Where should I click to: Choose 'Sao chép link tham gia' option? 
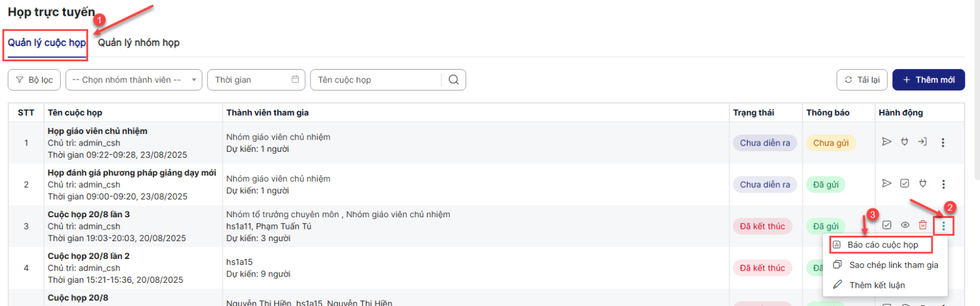click(893, 265)
